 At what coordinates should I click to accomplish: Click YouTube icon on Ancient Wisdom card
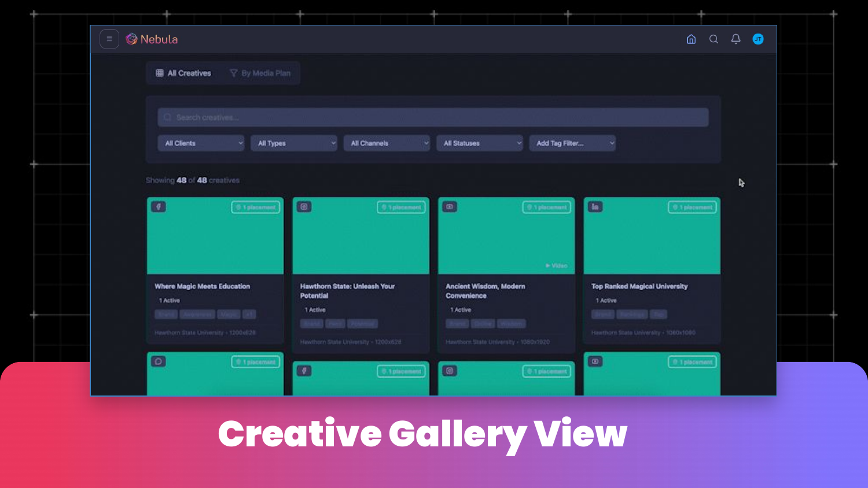click(450, 207)
